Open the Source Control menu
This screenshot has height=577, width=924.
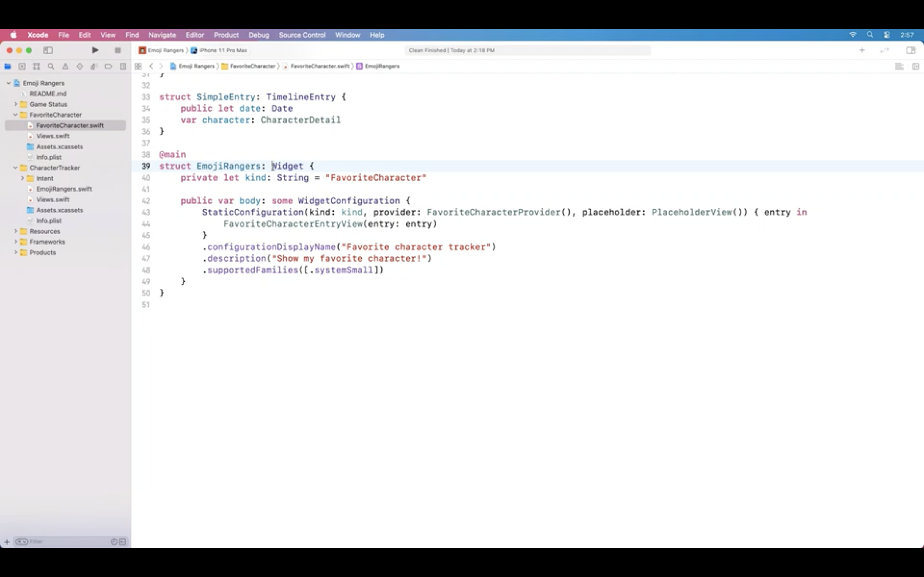[302, 35]
